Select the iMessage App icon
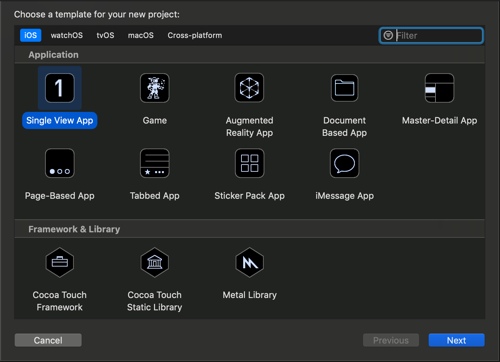The height and width of the screenshot is (362, 500). point(344,163)
